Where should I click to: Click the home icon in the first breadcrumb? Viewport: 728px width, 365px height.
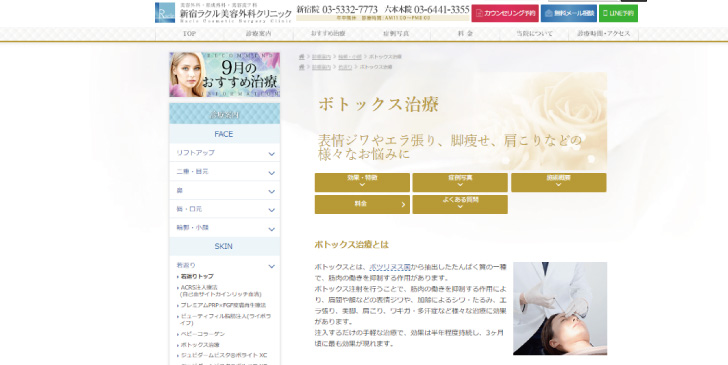pos(302,57)
